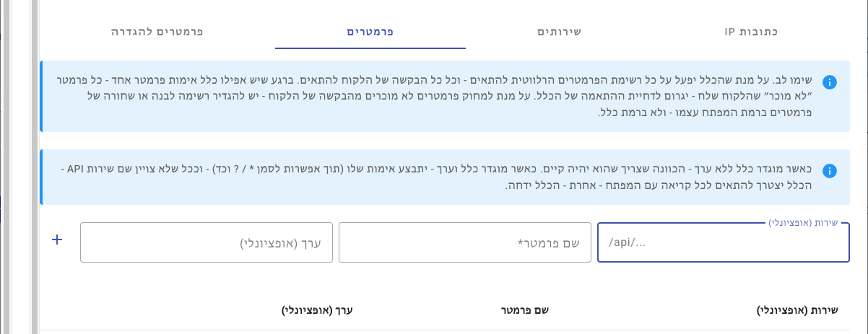The height and width of the screenshot is (334, 868).
Task: Click the blue accent bar of first notice
Action: [41, 97]
